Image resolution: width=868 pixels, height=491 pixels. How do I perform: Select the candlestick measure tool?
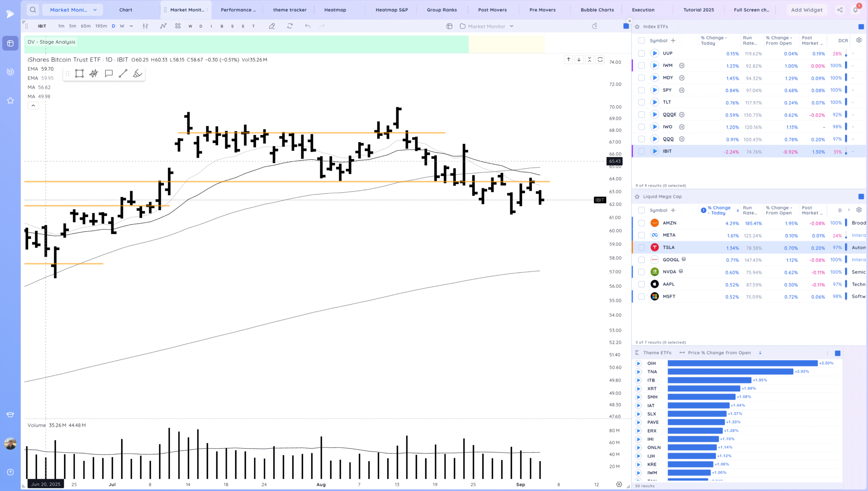pyautogui.click(x=94, y=74)
